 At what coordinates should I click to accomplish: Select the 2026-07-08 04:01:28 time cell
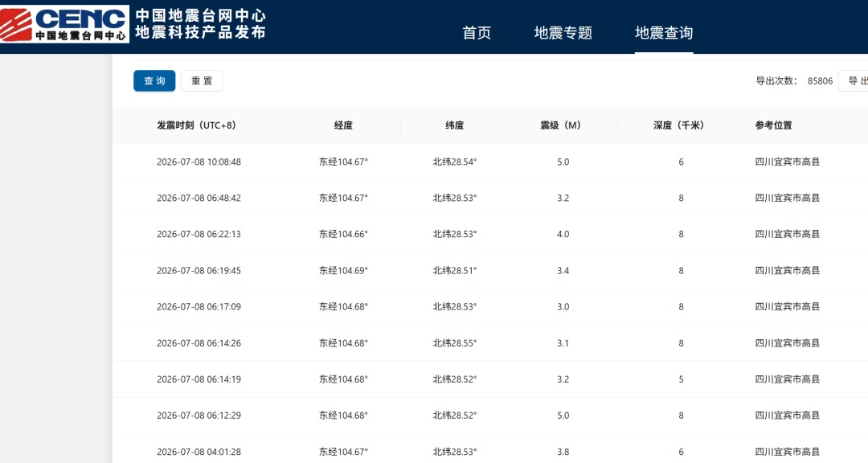(199, 452)
